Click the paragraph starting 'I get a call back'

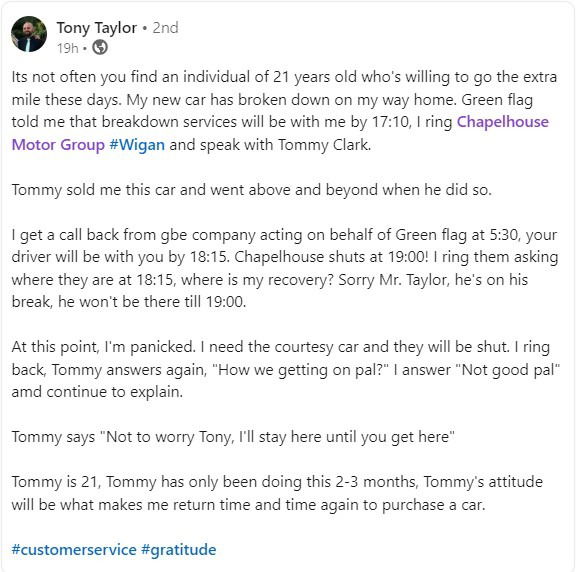(285, 268)
